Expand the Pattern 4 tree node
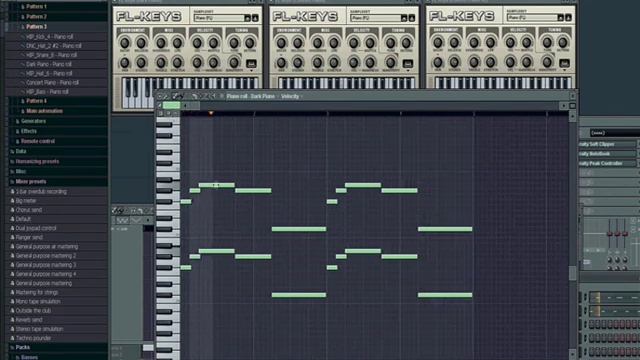640x360 pixels. (x=22, y=101)
